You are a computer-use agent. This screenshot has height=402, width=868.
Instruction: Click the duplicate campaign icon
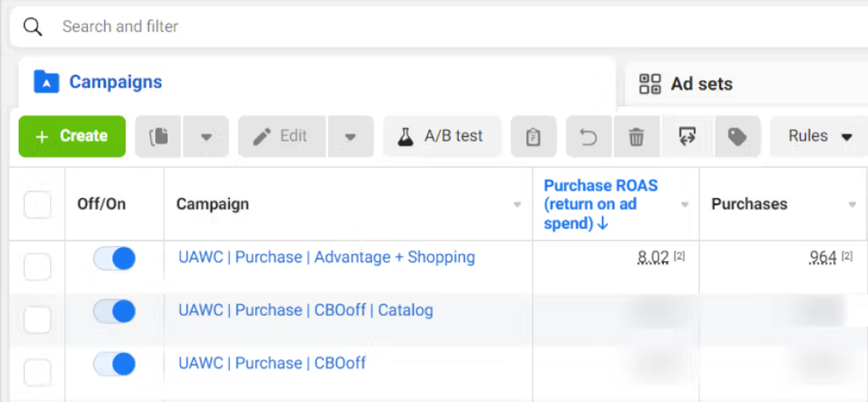click(158, 136)
